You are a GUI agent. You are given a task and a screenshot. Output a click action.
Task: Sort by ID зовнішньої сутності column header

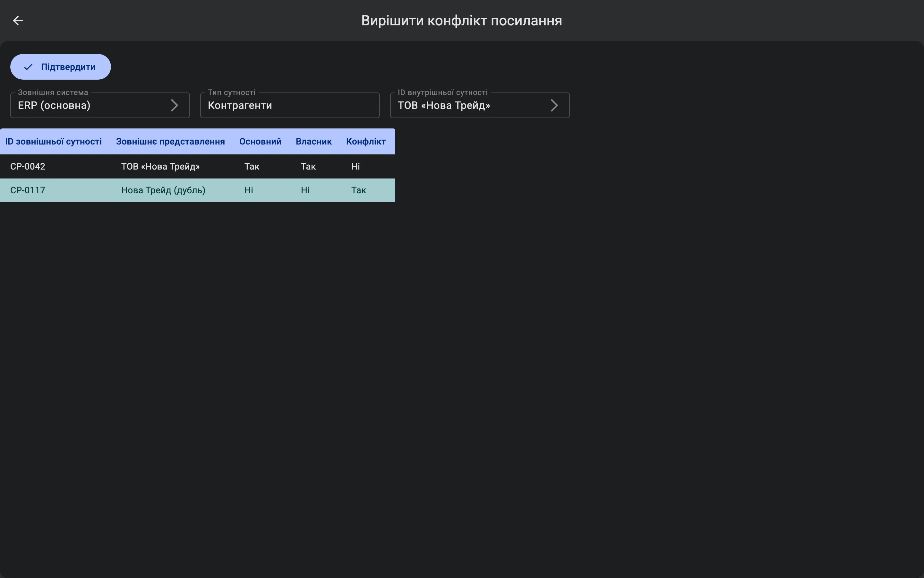click(x=54, y=141)
